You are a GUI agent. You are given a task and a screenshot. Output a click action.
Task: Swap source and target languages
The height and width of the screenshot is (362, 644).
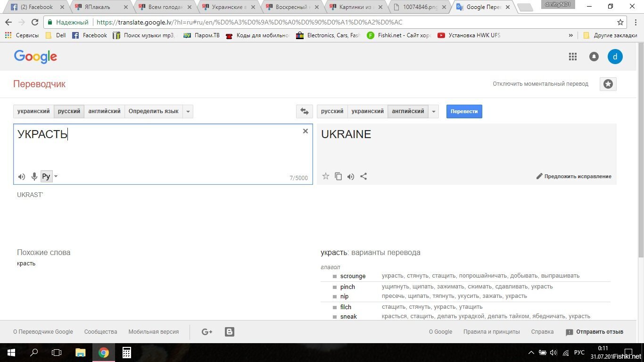(304, 112)
